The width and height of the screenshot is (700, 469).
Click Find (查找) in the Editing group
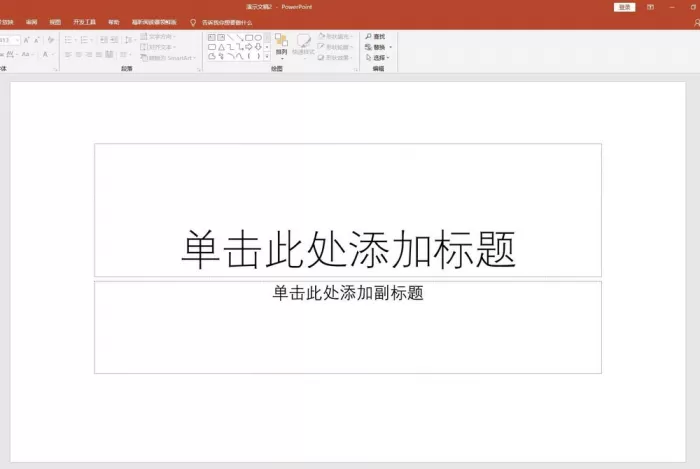(375, 37)
